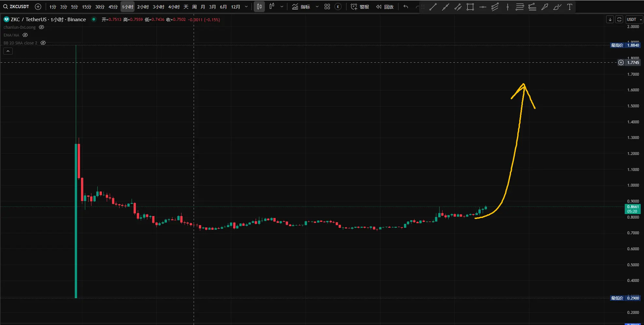
Task: Toggle visibility of chanlun-0xLoong indicator
Action: pos(41,27)
